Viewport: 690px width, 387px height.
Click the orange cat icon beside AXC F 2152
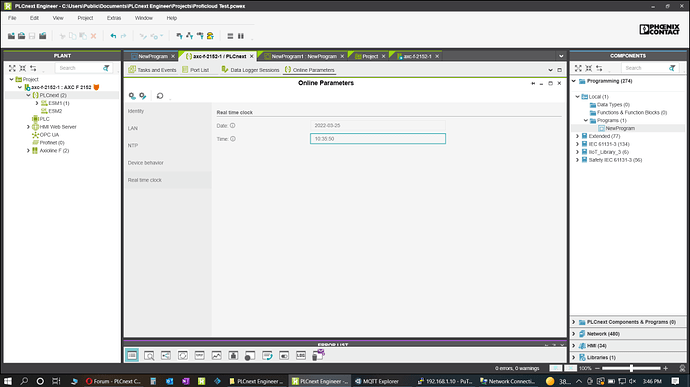(96, 87)
